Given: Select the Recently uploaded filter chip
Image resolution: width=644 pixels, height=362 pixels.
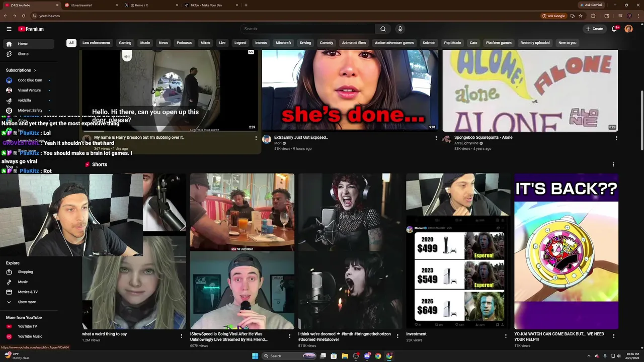Looking at the screenshot, I should click(x=535, y=43).
